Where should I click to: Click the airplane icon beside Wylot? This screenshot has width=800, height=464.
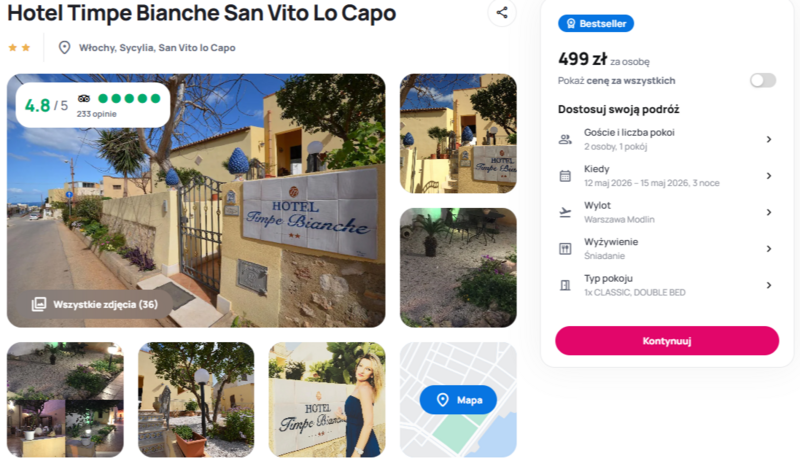(565, 212)
